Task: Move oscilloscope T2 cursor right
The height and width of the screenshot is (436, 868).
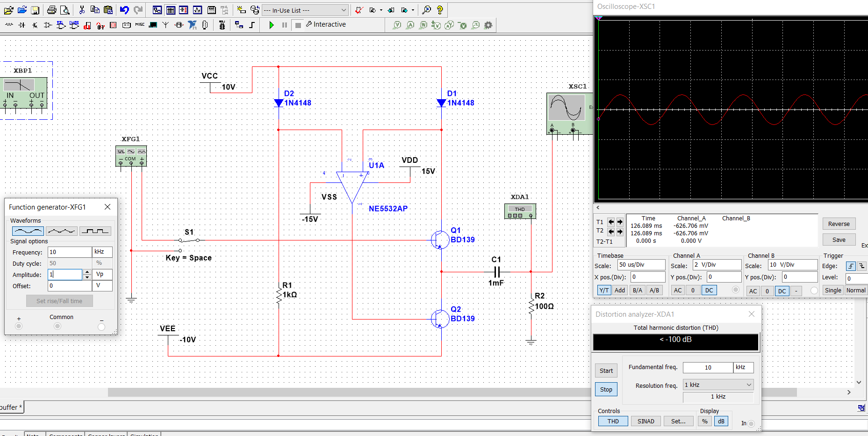Action: click(620, 231)
